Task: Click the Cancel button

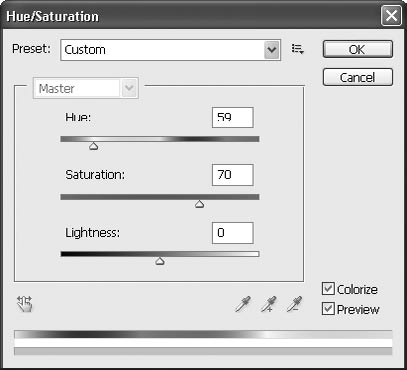Action: pos(358,77)
